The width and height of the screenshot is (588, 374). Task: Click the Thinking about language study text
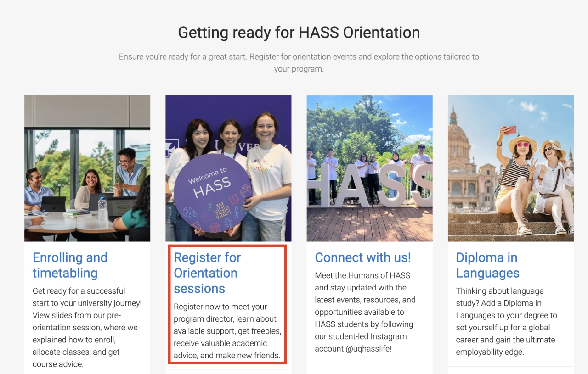point(507,321)
